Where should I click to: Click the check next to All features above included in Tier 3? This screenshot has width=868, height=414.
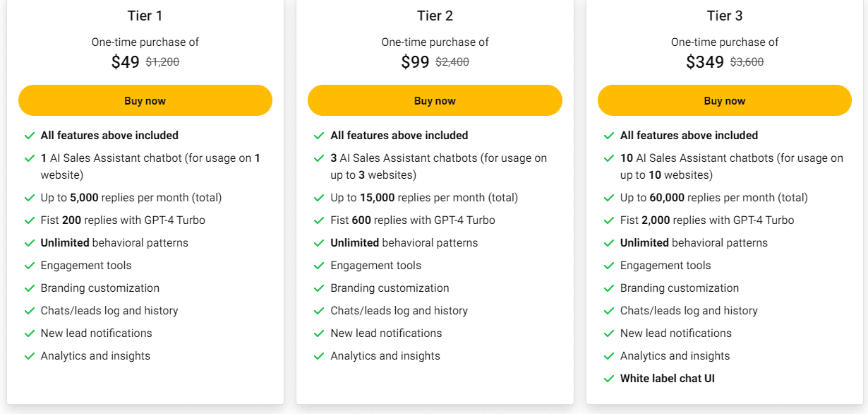(x=609, y=135)
